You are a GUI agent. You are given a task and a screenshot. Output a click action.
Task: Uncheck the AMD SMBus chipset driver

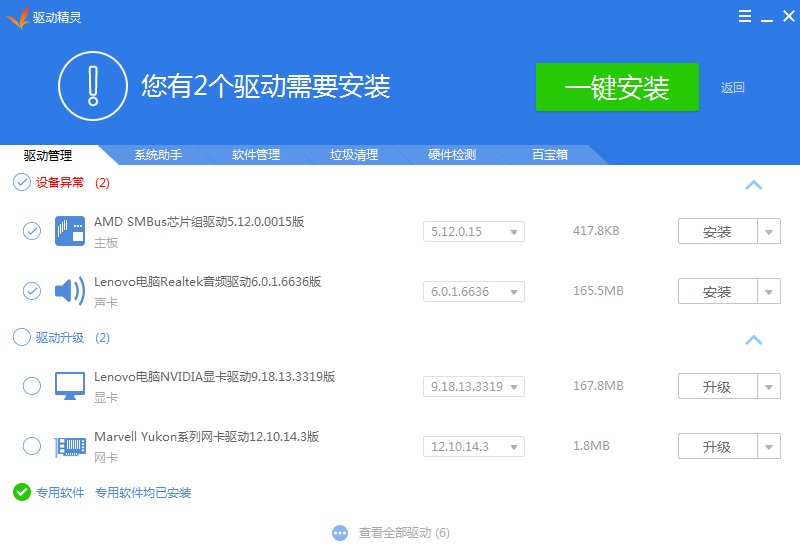point(32,231)
